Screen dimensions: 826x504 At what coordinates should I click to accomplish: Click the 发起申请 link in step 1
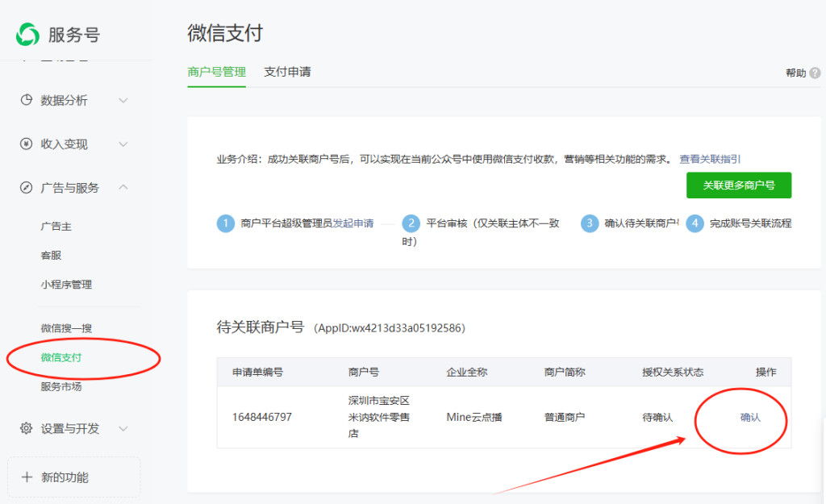click(x=353, y=223)
